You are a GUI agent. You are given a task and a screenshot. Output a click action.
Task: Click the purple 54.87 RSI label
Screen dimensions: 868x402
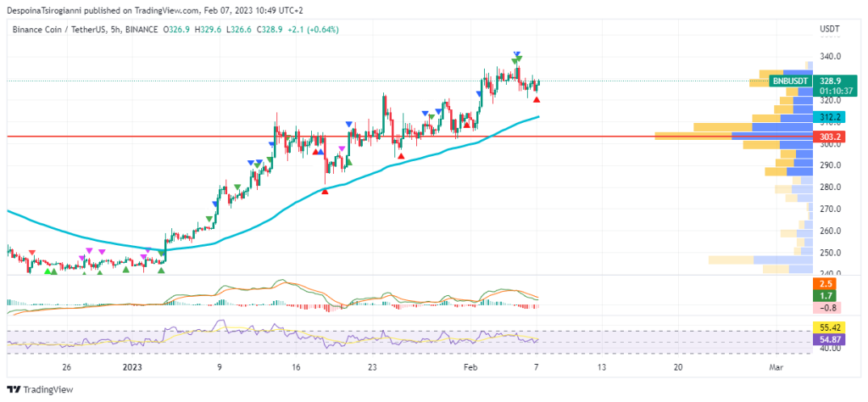tap(829, 339)
